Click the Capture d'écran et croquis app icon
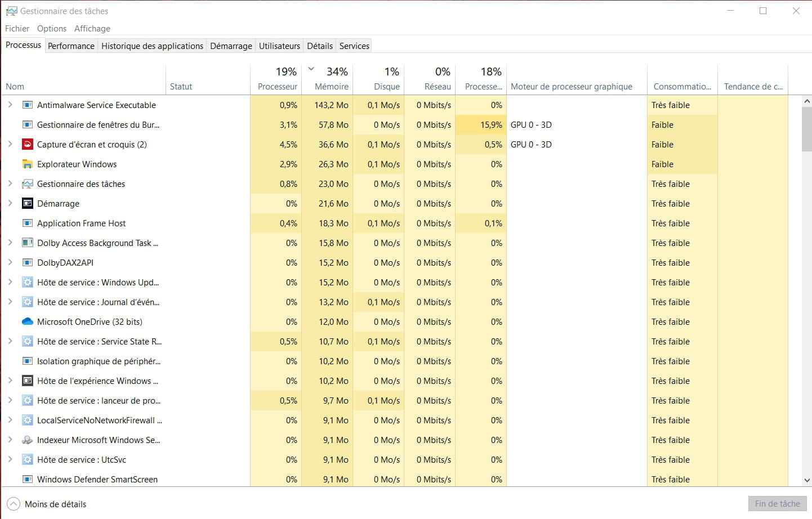This screenshot has height=519, width=812. (27, 145)
